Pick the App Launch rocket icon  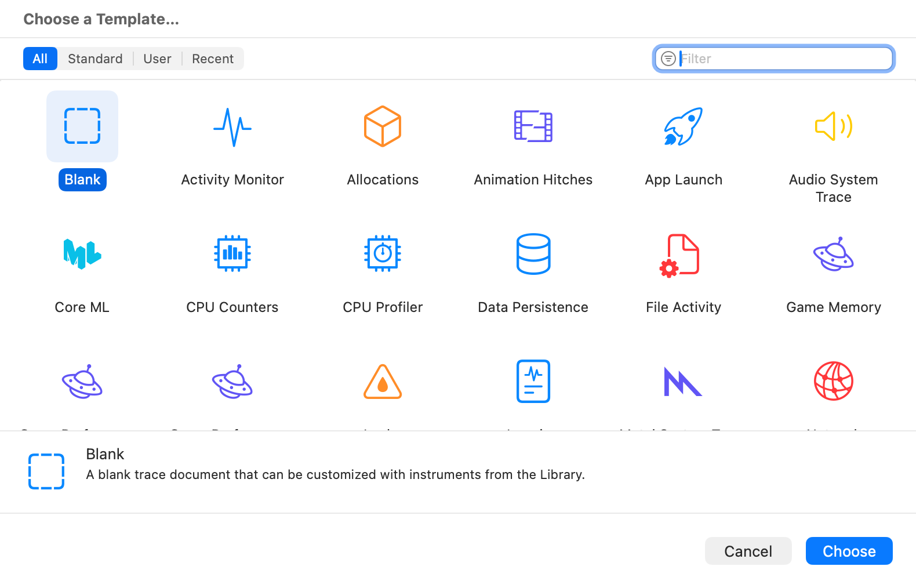683,126
